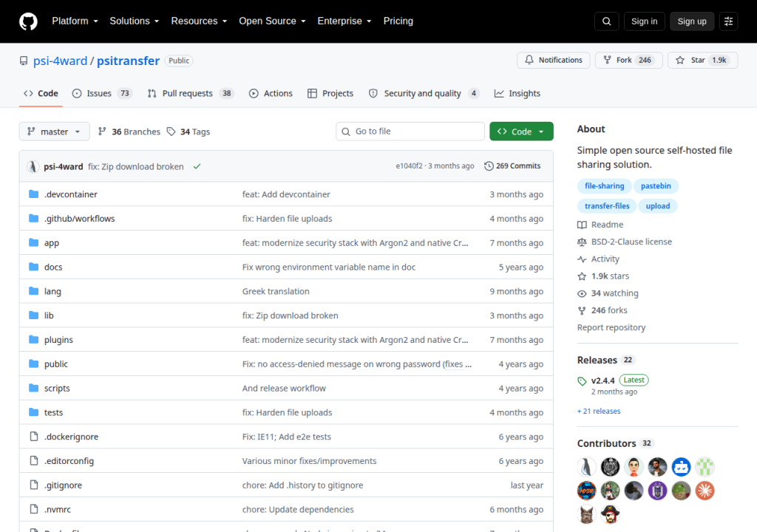Image resolution: width=757 pixels, height=532 pixels.
Task: View the + 21 releases link
Action: click(x=599, y=412)
